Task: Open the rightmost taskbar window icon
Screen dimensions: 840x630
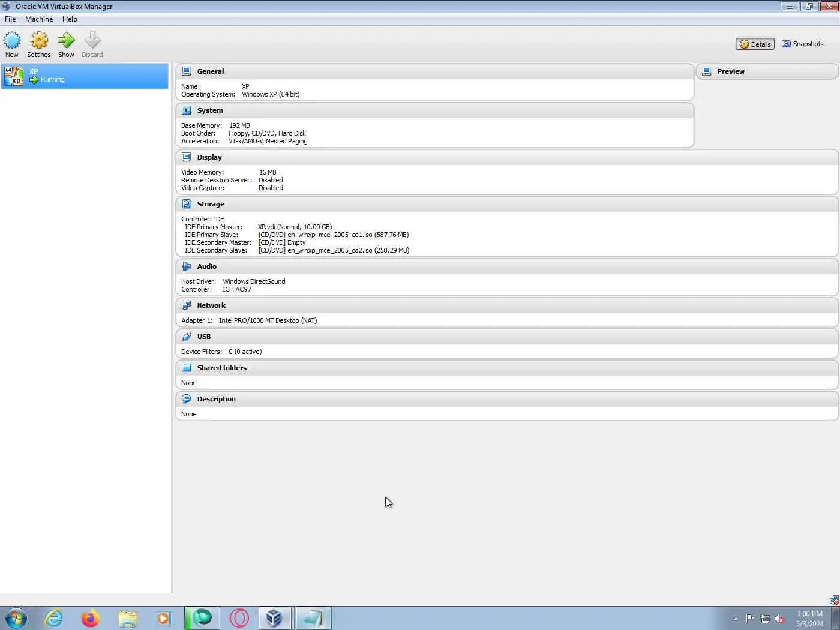Action: point(313,618)
